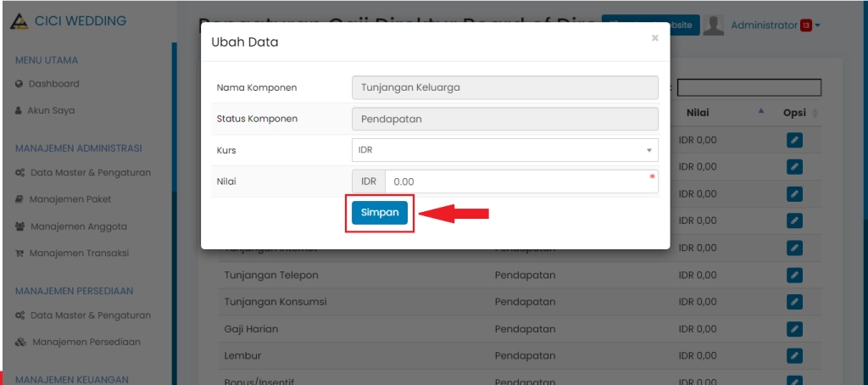Open Manajemen Anggota menu
Viewport: 868px width, 385px height.
coord(79,226)
